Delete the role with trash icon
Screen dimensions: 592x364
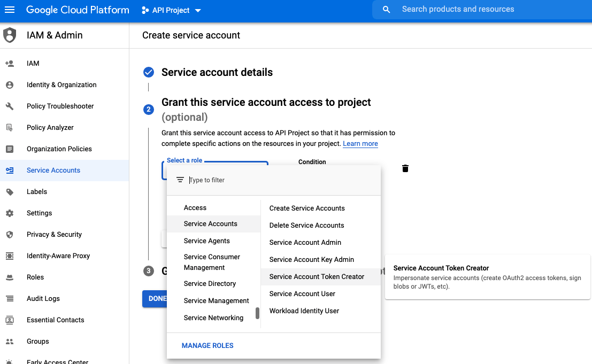(405, 168)
